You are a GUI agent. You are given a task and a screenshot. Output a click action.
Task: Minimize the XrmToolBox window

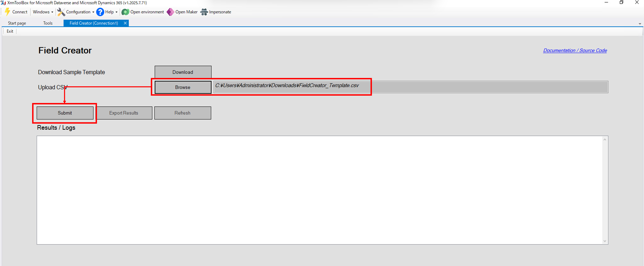click(606, 2)
